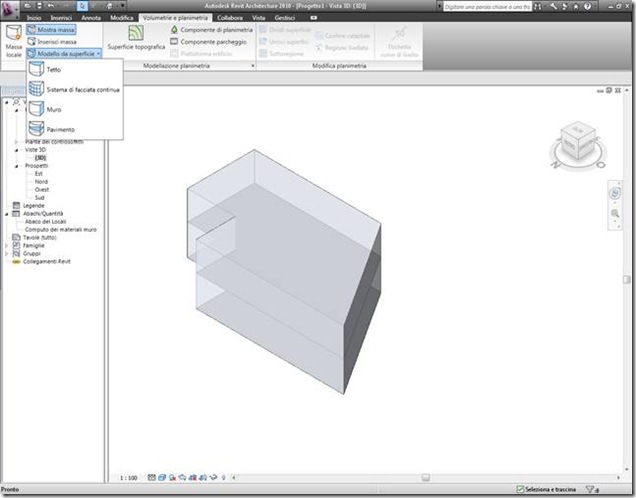Click the Massa locale tool
636x498 pixels.
pos(13,41)
